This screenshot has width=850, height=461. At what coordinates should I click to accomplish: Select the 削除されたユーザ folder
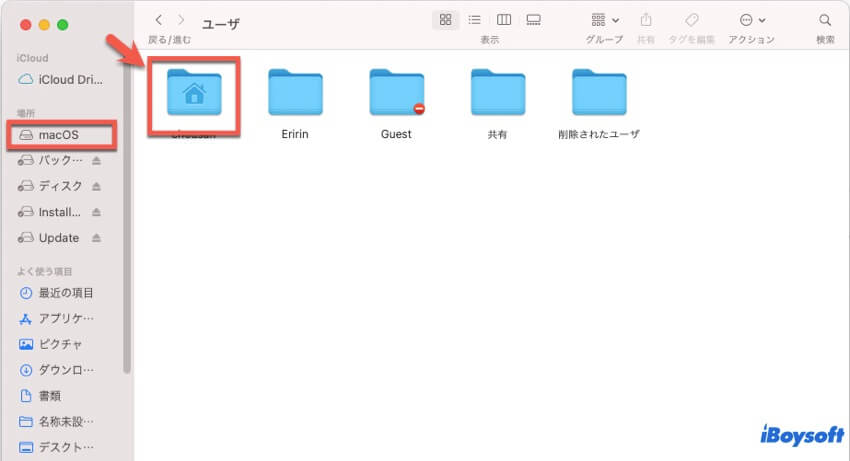(599, 93)
